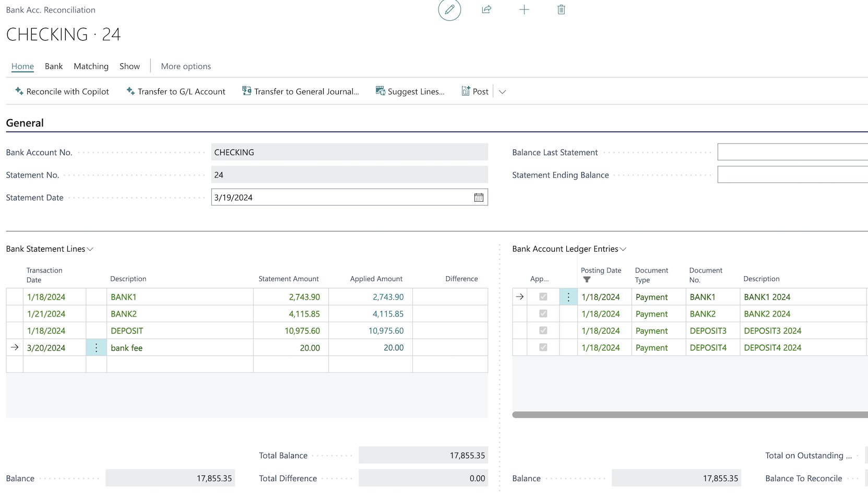Click the share icon
The image size is (868, 504).
(x=486, y=9)
